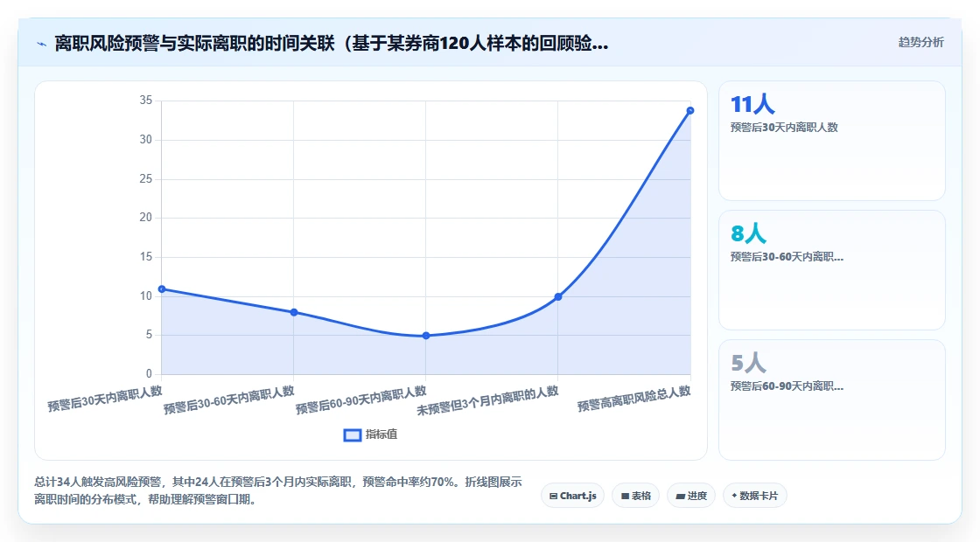
Task: Click the 指标值 legend label
Action: pyautogui.click(x=381, y=434)
